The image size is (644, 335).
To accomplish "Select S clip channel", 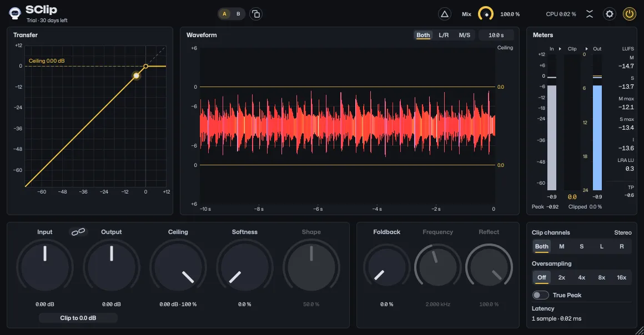I will click(582, 246).
